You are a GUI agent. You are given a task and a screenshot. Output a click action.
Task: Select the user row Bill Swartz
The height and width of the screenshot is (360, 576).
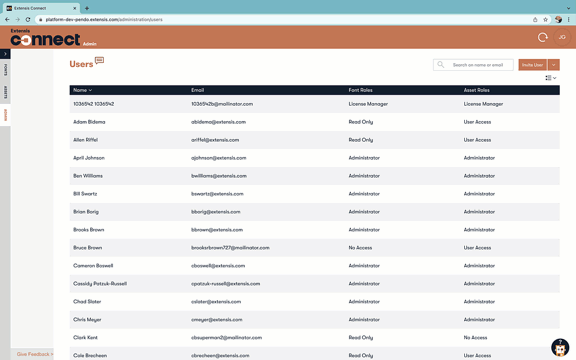coord(314,194)
